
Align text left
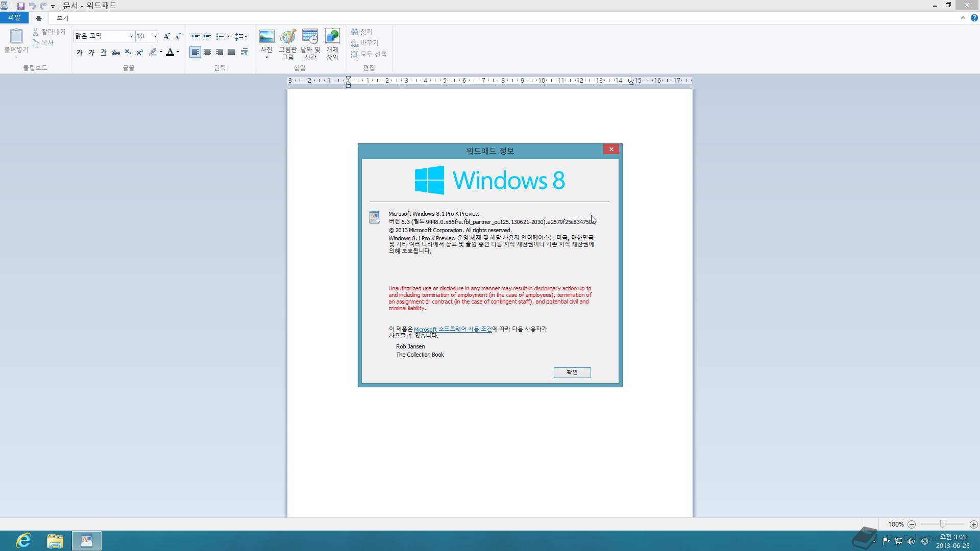195,52
